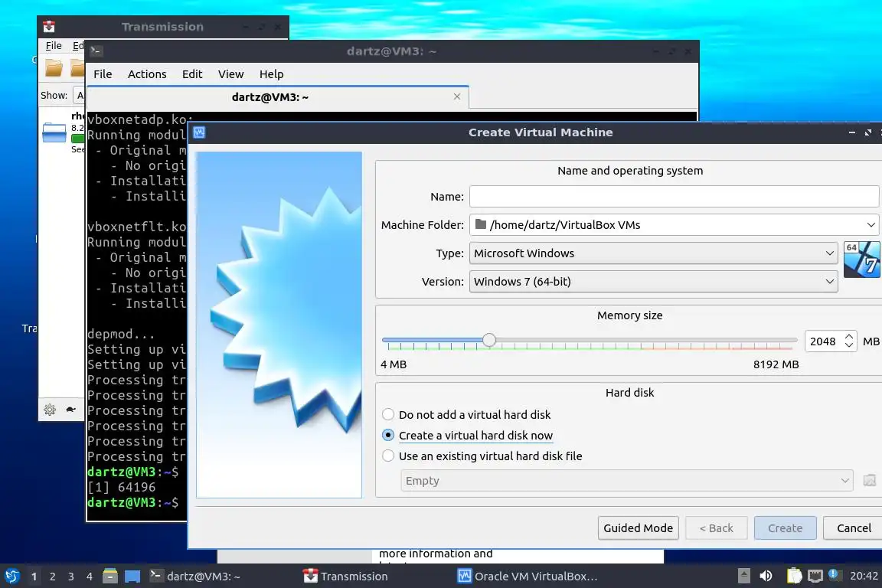Click the browse disk file icon beside Empty

click(x=869, y=481)
